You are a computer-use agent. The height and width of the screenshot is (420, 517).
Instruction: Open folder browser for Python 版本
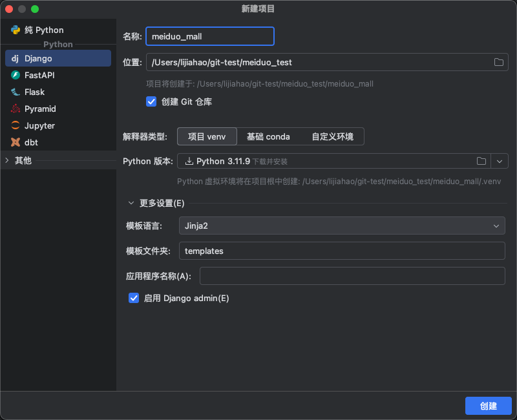(x=481, y=161)
